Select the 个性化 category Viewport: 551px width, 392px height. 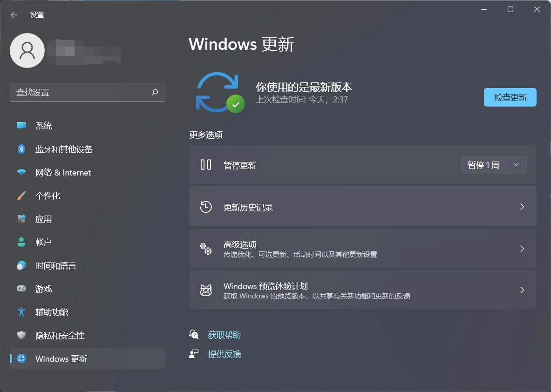tap(88, 196)
